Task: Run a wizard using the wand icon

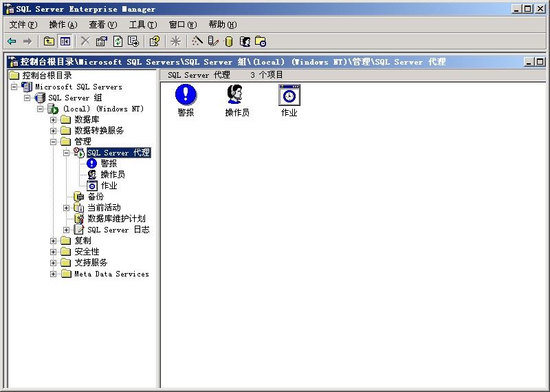Action: 197,41
